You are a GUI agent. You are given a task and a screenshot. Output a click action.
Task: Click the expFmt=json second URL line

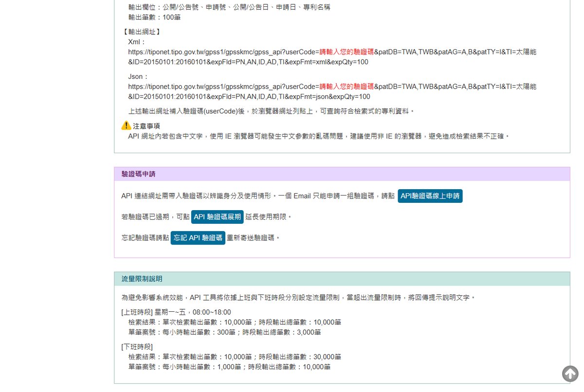pos(249,97)
